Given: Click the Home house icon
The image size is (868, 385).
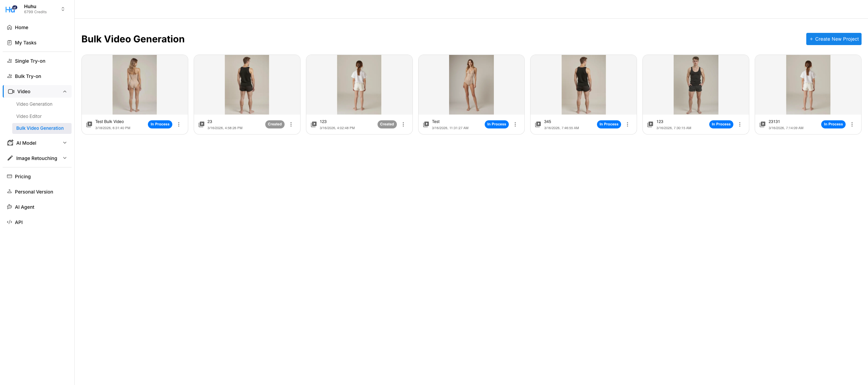Looking at the screenshot, I should [9, 27].
